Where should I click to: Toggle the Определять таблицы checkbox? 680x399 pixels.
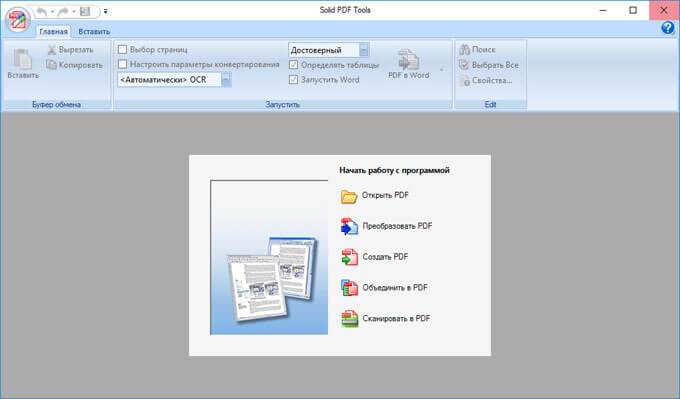[294, 65]
